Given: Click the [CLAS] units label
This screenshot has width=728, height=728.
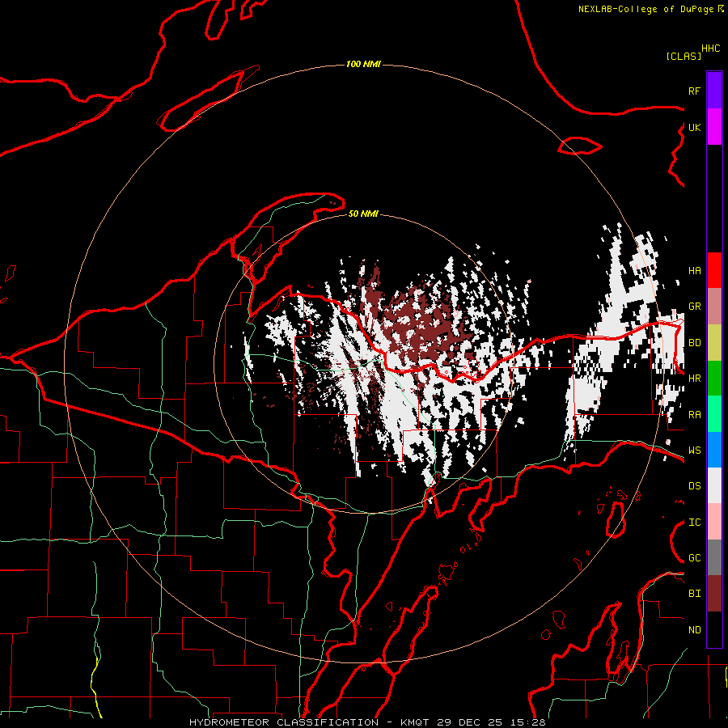Looking at the screenshot, I should (684, 56).
